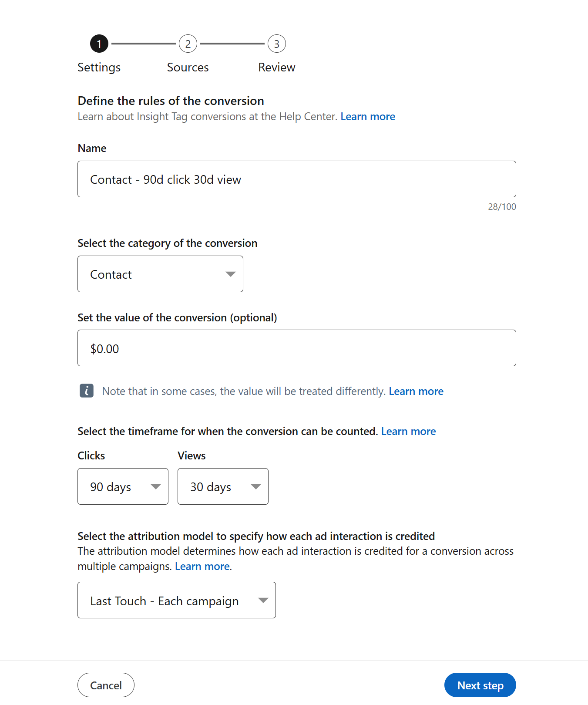This screenshot has height=705, width=588.
Task: Click the Sources step label
Action: (x=188, y=67)
